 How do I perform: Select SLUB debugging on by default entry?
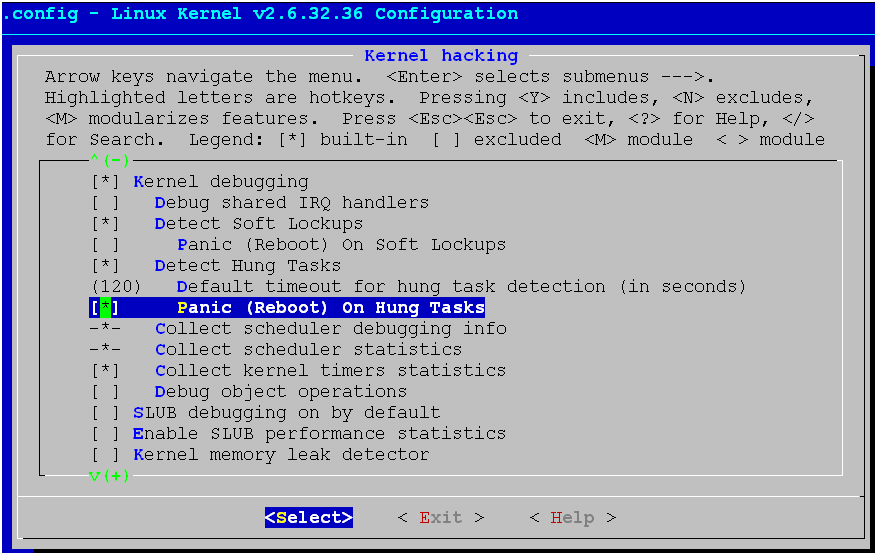point(287,413)
